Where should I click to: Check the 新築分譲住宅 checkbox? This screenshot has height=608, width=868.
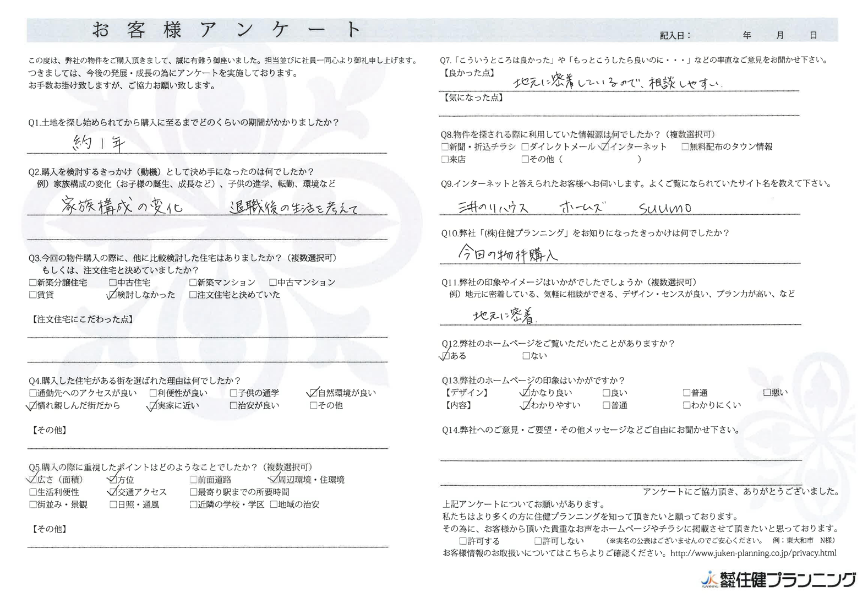[33, 283]
